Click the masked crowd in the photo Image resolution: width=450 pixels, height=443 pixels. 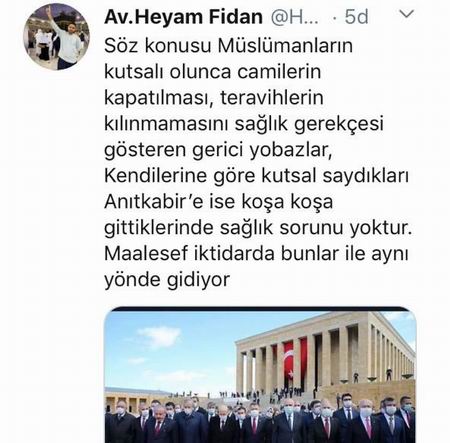coord(260,420)
